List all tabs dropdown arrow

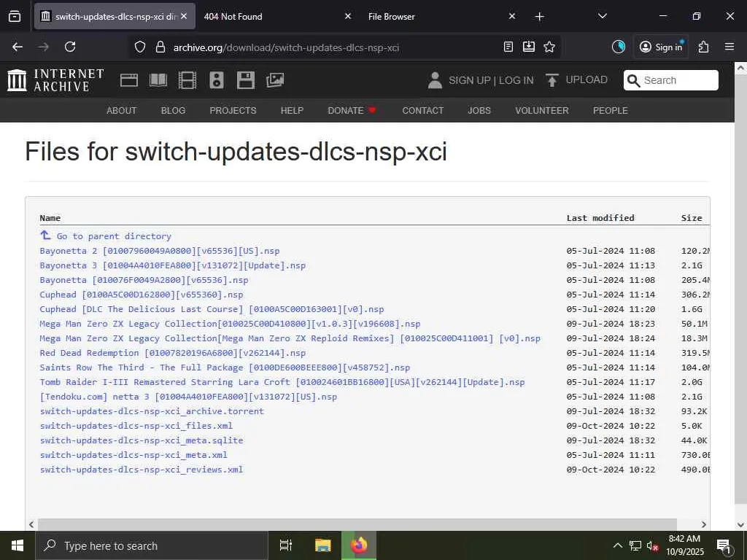click(602, 16)
